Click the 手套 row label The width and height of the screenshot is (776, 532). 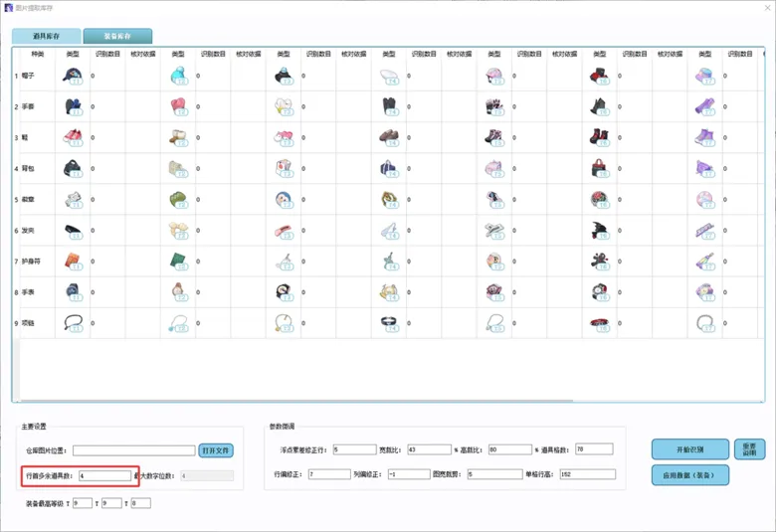pyautogui.click(x=28, y=106)
